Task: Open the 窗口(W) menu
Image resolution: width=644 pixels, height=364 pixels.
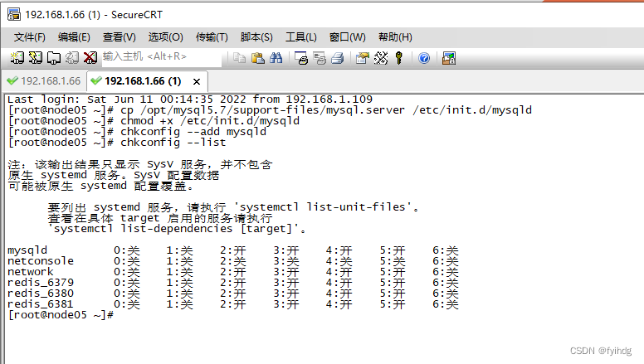Action: pyautogui.click(x=348, y=37)
